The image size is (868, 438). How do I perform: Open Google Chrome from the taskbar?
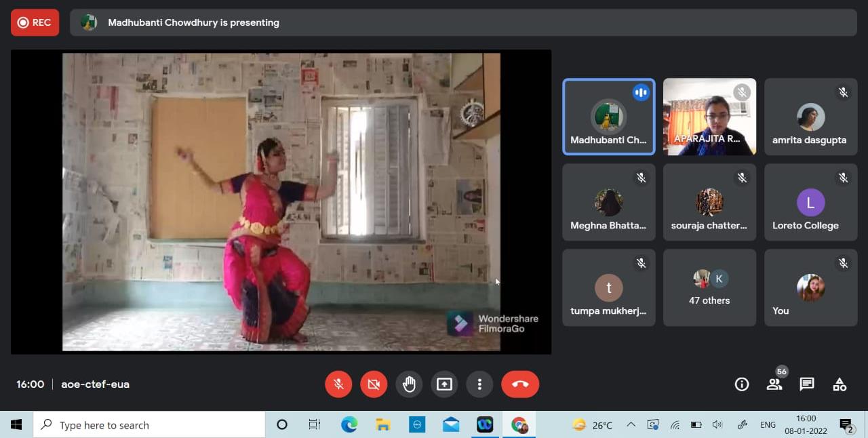coord(519,425)
